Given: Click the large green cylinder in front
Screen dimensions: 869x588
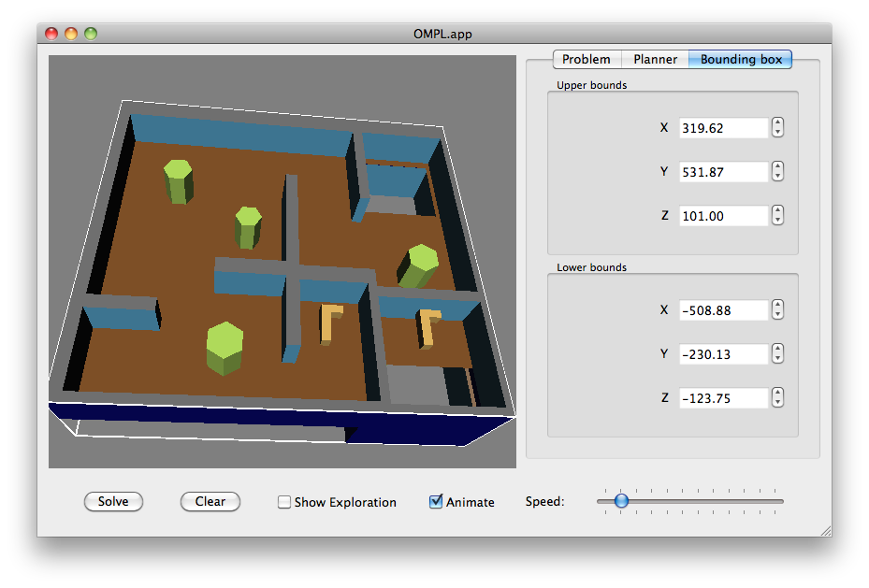Looking at the screenshot, I should point(224,349).
